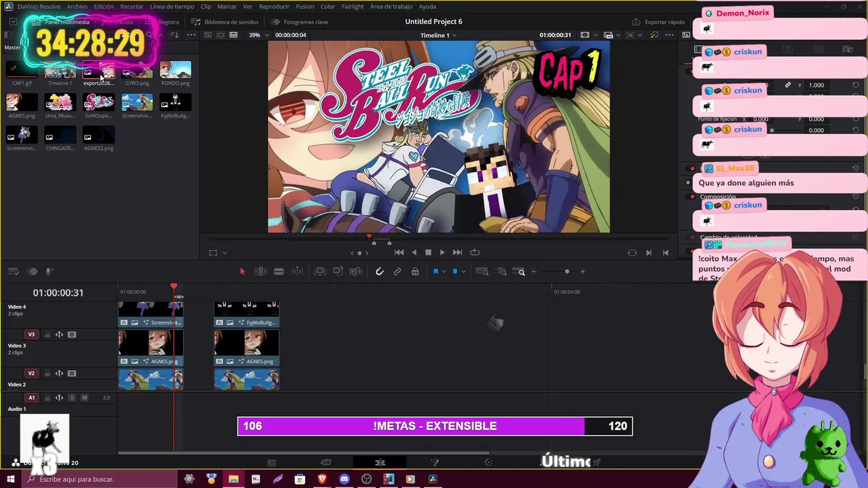Click the voiceover microphone icon
868x488 pixels.
coord(49,272)
